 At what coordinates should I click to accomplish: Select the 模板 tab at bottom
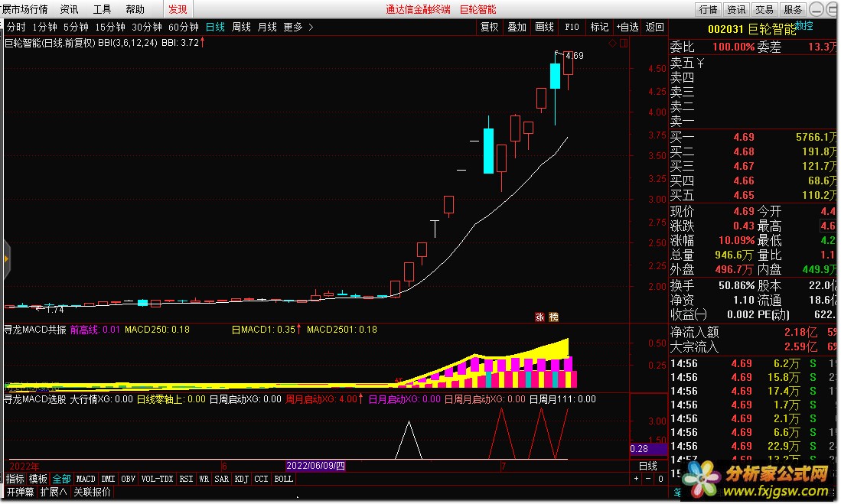38,479
